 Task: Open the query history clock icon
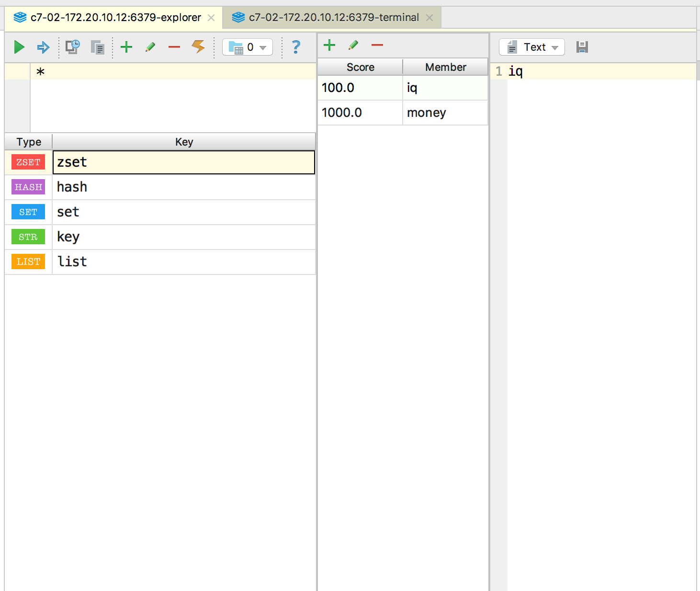point(73,46)
